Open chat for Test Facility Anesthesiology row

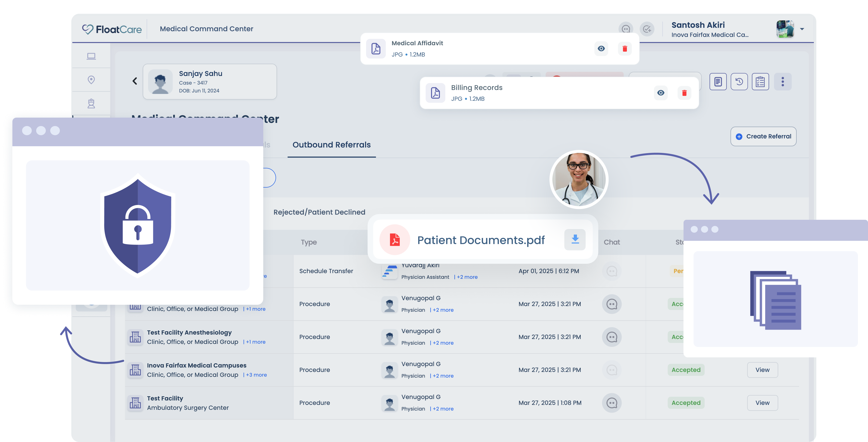[612, 337]
